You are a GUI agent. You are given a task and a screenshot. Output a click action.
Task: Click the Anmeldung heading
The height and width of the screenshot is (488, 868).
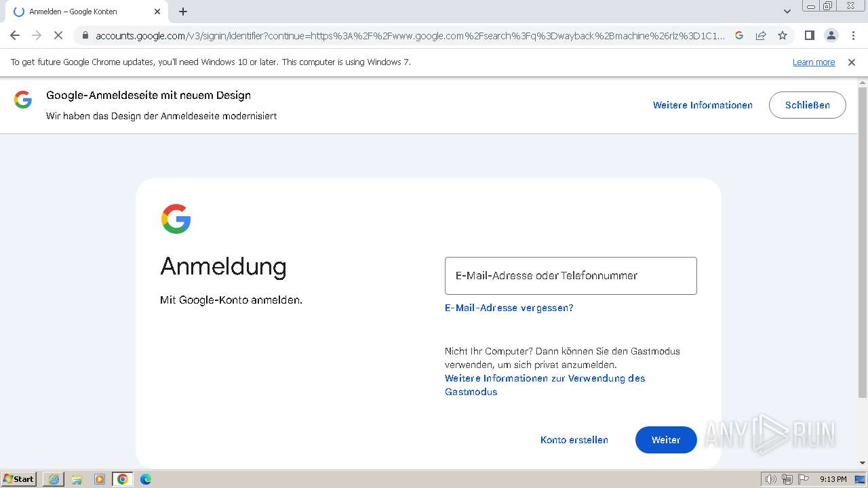224,266
